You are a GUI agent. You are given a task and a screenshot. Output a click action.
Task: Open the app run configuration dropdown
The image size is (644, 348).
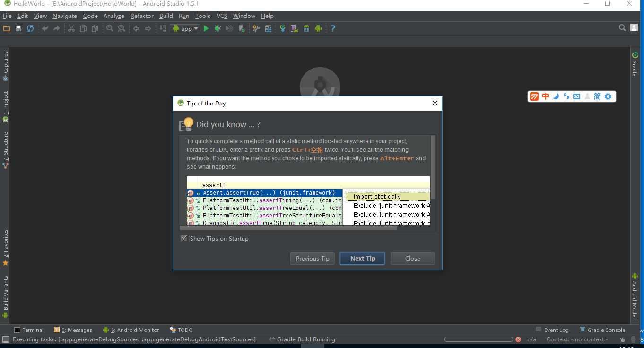click(x=185, y=28)
